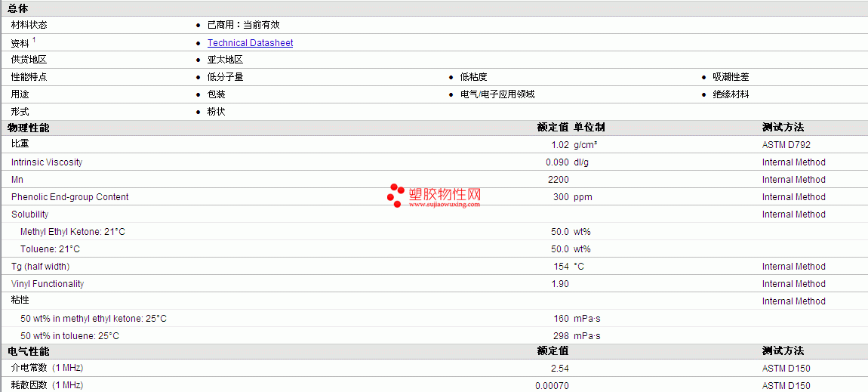Click the 2200 Mn value
The width and height of the screenshot is (868, 392).
[x=559, y=180]
